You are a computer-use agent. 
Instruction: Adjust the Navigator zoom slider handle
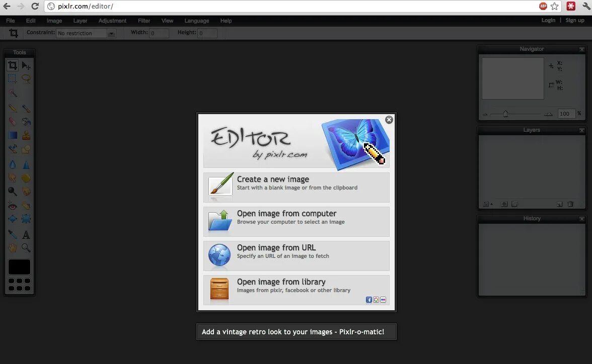pyautogui.click(x=505, y=114)
